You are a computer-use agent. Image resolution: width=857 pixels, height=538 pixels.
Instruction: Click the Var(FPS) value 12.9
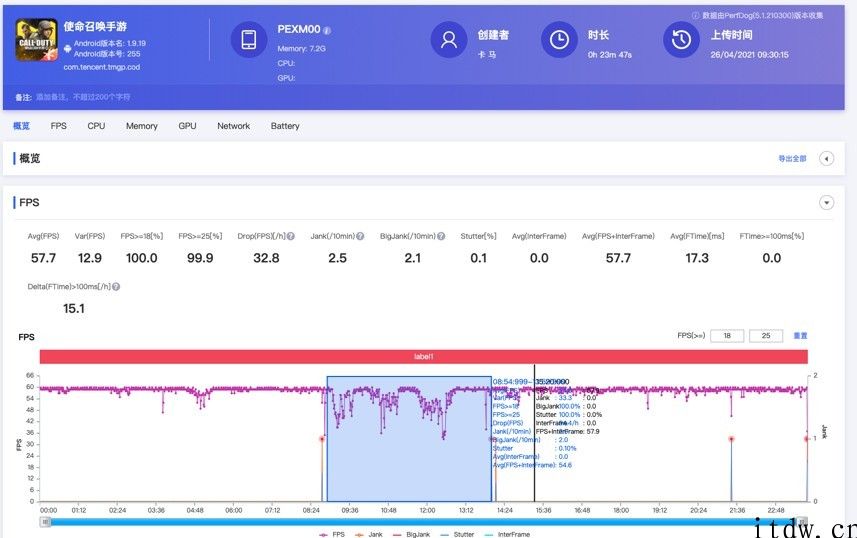tap(90, 258)
